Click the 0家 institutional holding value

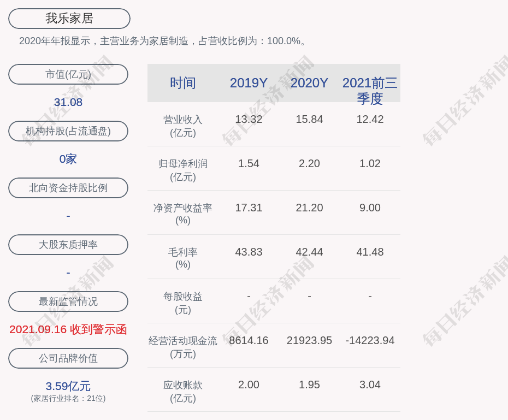pos(68,159)
